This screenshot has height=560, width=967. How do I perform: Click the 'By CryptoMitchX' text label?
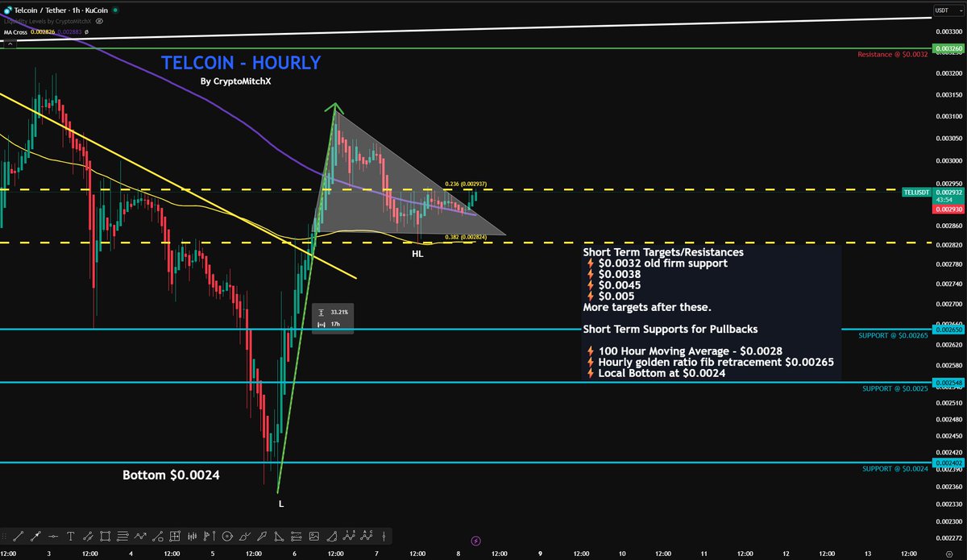tap(236, 81)
